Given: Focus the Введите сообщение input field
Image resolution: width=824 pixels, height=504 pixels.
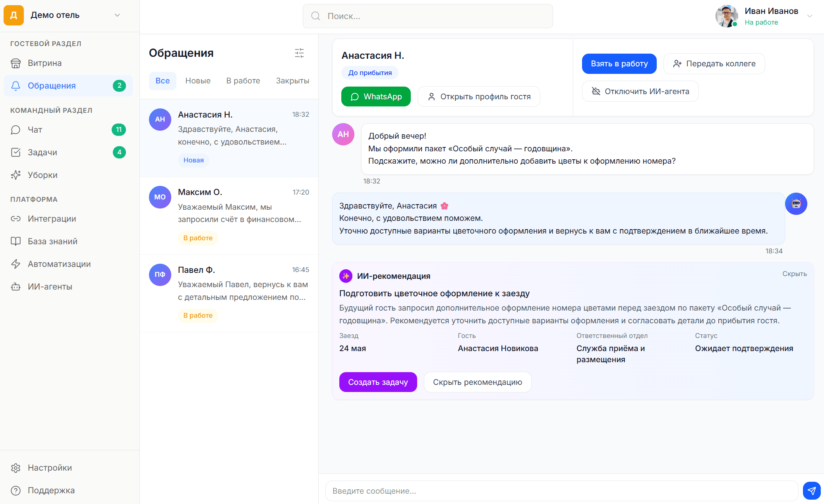Looking at the screenshot, I should click(x=562, y=491).
